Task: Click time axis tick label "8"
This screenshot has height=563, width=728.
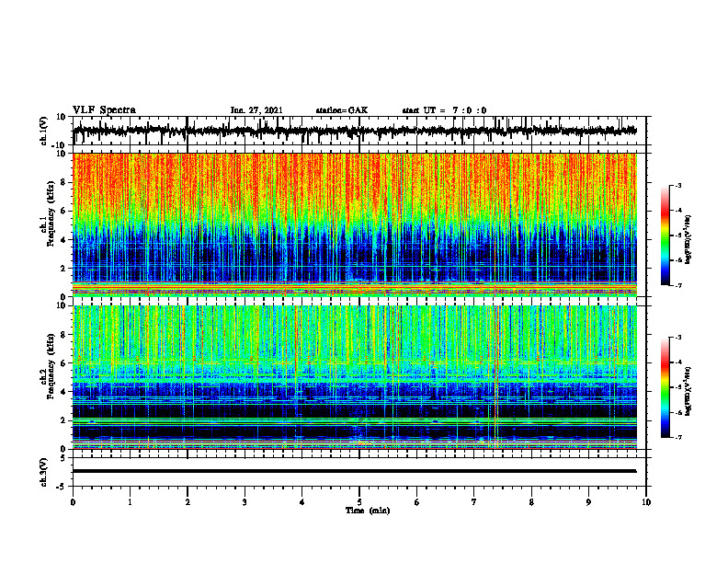Action: (x=531, y=502)
